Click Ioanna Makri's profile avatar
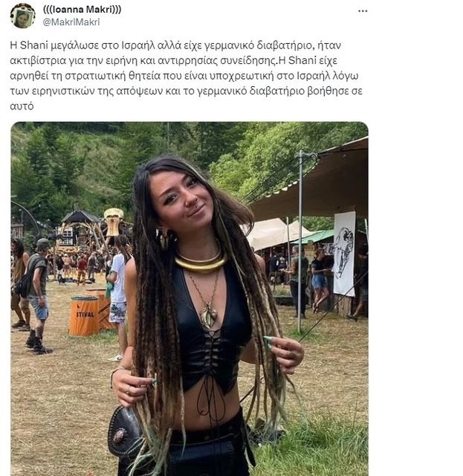Screen dimensions: 463x476 pos(22,16)
